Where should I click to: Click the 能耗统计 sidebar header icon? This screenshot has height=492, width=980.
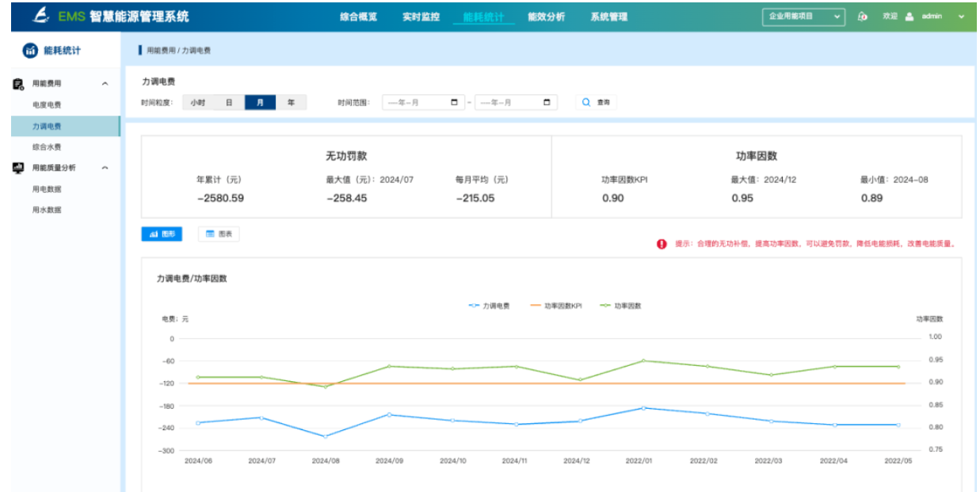coord(30,51)
